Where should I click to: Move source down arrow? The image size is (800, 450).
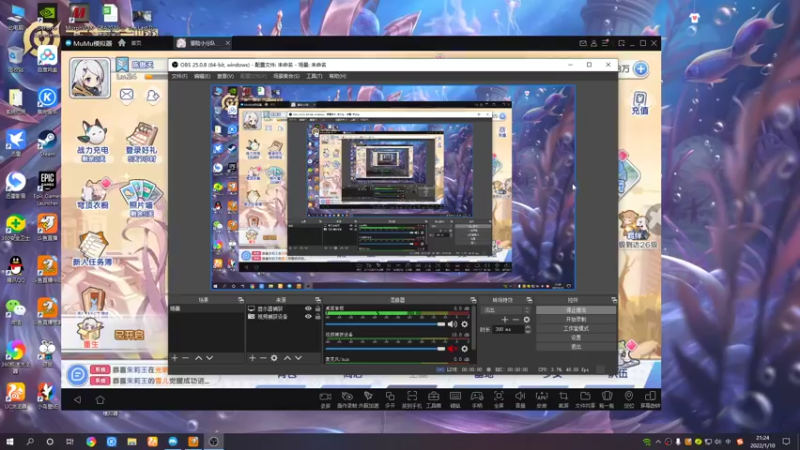298,358
